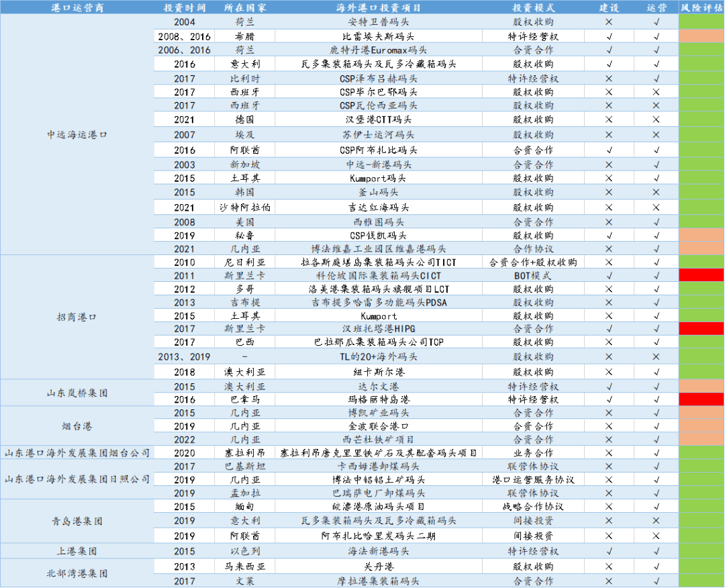
Task: Click the 港口运营商 column header
Action: click(77, 7)
